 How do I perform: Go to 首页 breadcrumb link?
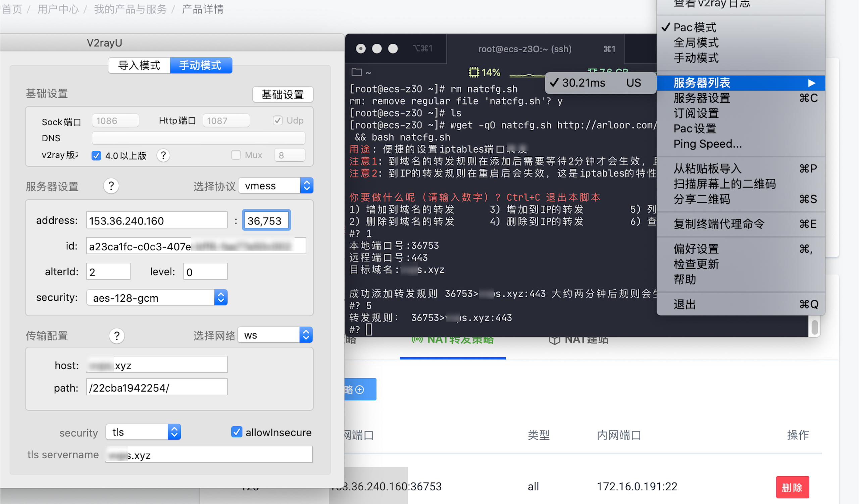tap(12, 9)
